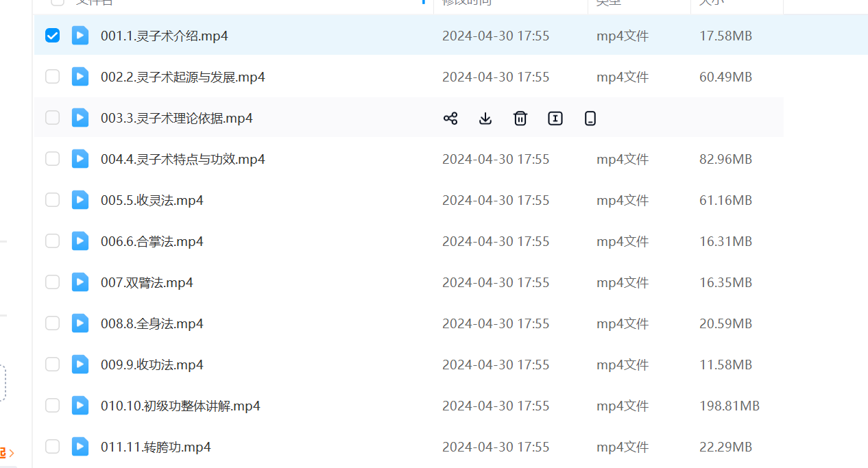Click video file icon of 008.8.全身法.mp4
Screen dimensions: 868x468
80,323
